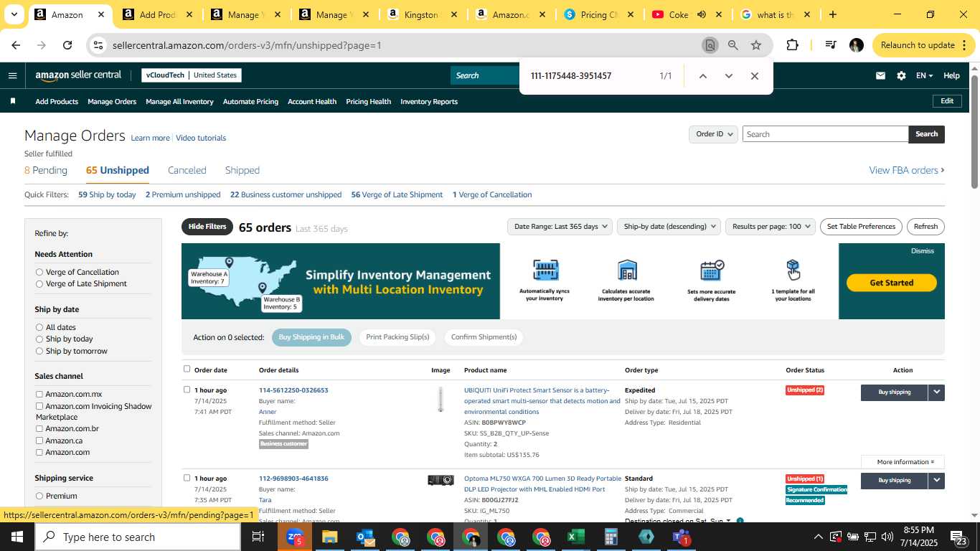Close the find-in-page bar
Image resolution: width=980 pixels, height=551 pixels.
[754, 76]
